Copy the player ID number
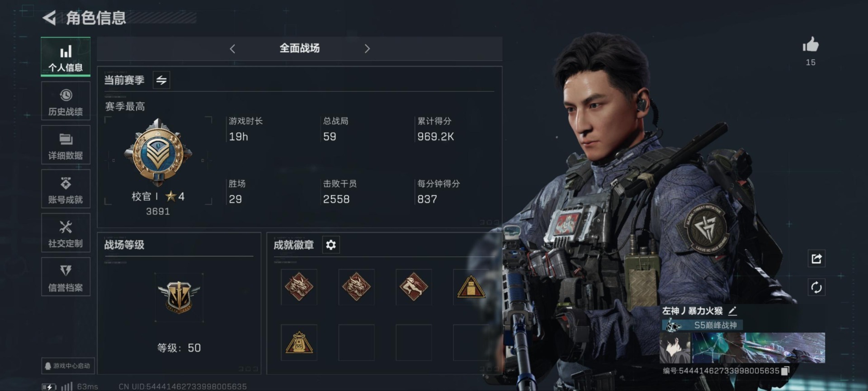Screen dimensions: 868x391 click(785, 371)
